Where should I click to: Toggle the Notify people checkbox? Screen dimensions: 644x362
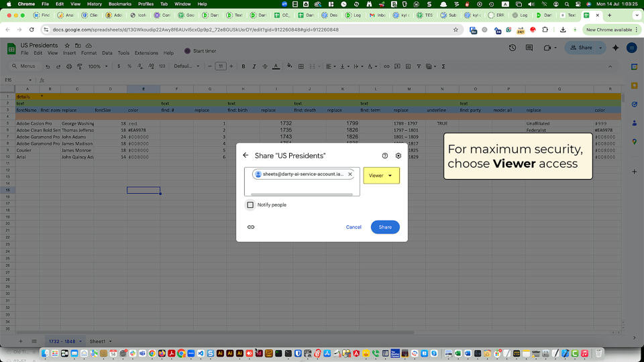click(x=250, y=205)
